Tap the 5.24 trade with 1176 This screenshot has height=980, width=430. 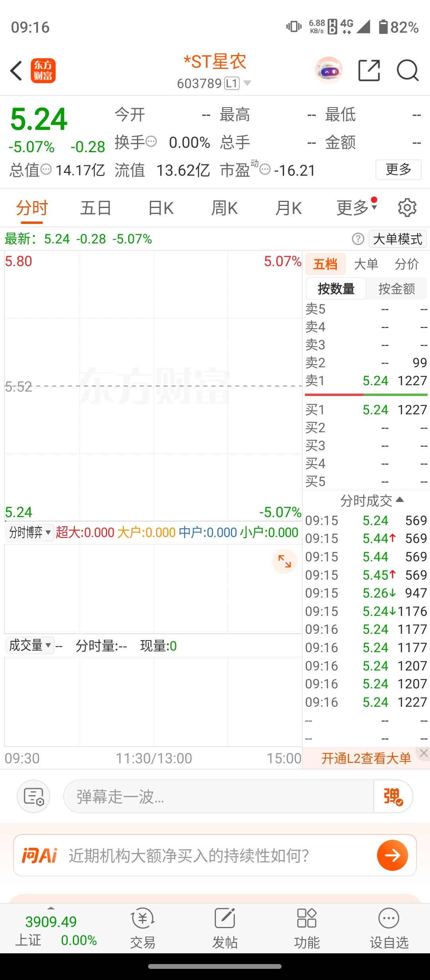pyautogui.click(x=366, y=611)
